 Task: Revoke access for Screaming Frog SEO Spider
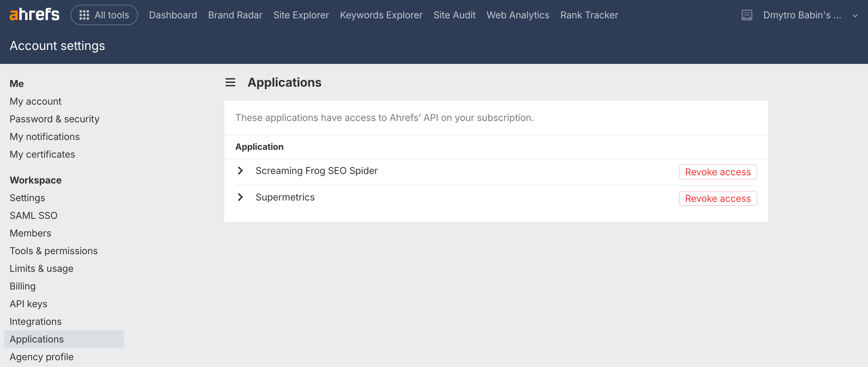718,172
